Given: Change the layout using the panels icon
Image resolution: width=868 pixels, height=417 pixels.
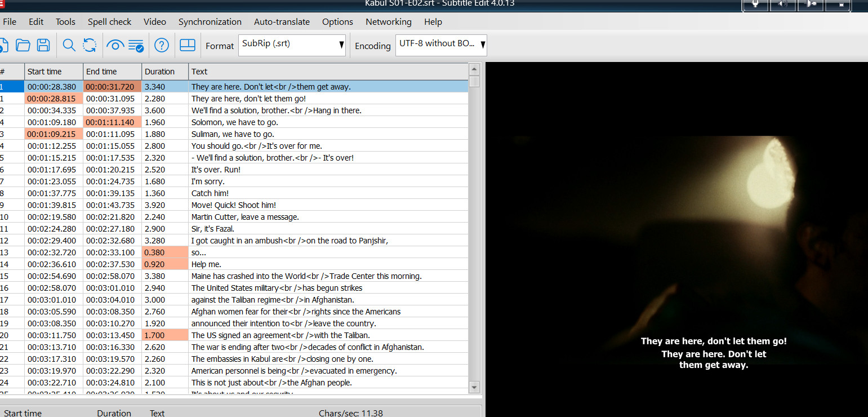Looking at the screenshot, I should coord(188,45).
